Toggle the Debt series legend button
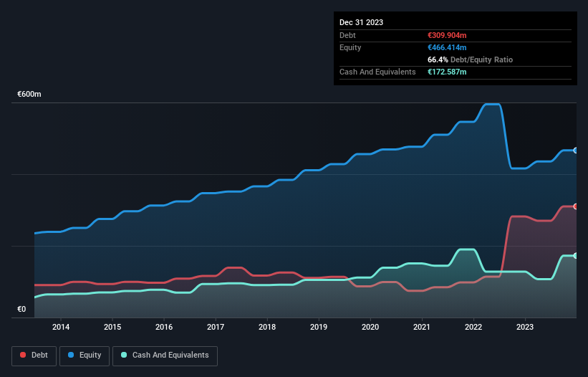This screenshot has width=588, height=377. (x=34, y=355)
